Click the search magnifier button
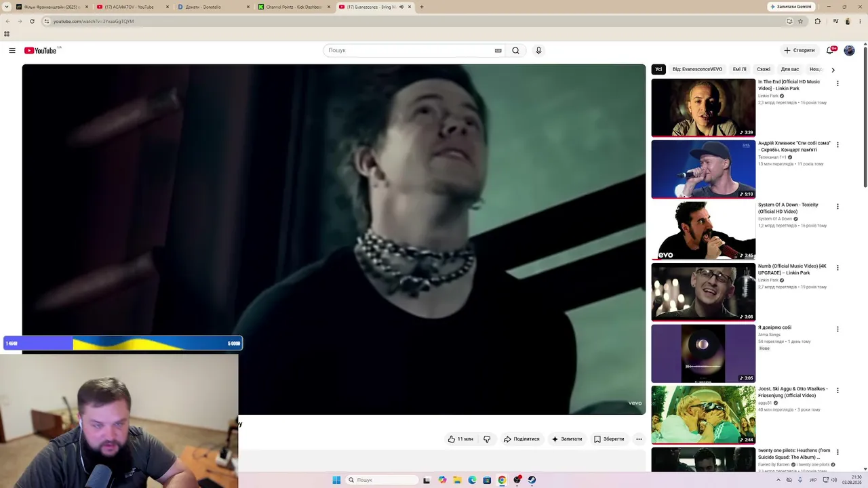 tap(515, 50)
